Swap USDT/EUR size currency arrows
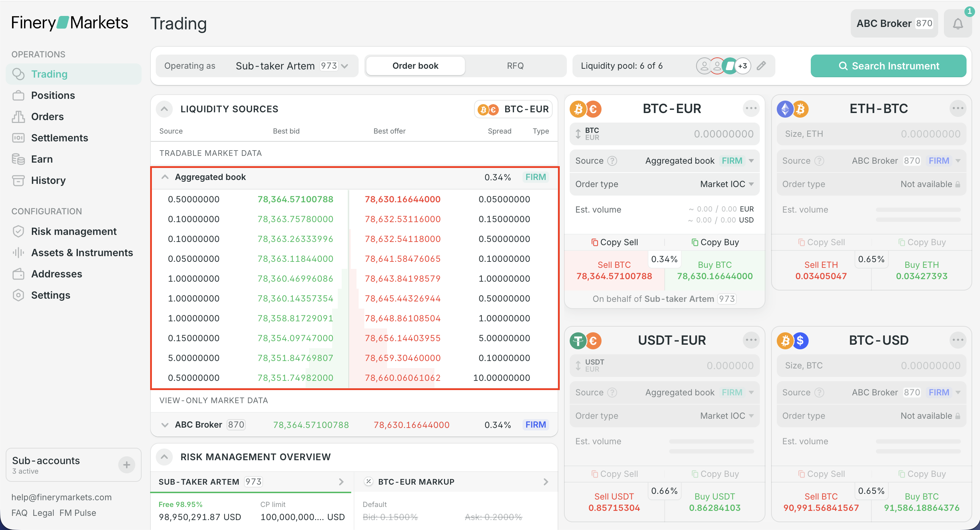This screenshot has width=980, height=530. coord(578,366)
